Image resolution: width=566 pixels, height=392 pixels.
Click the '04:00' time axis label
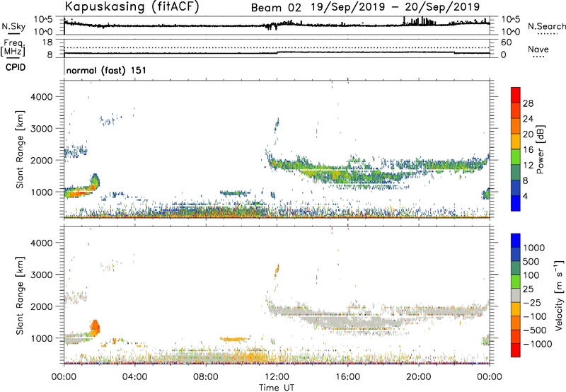pos(134,377)
